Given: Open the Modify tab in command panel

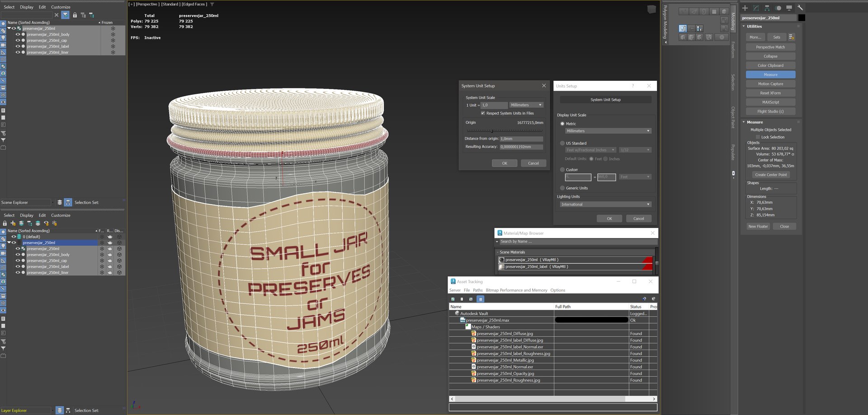Looking at the screenshot, I should click(756, 8).
